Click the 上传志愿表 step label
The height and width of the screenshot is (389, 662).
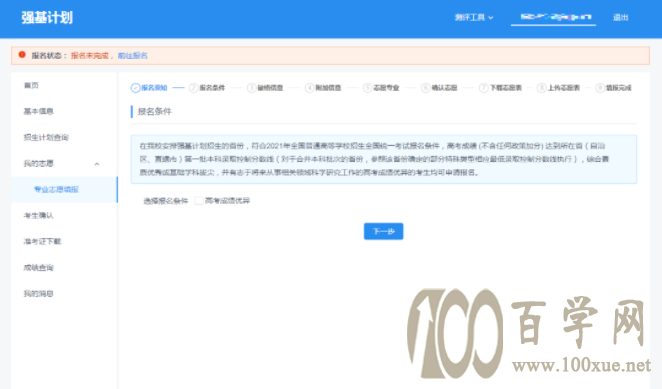pyautogui.click(x=564, y=88)
